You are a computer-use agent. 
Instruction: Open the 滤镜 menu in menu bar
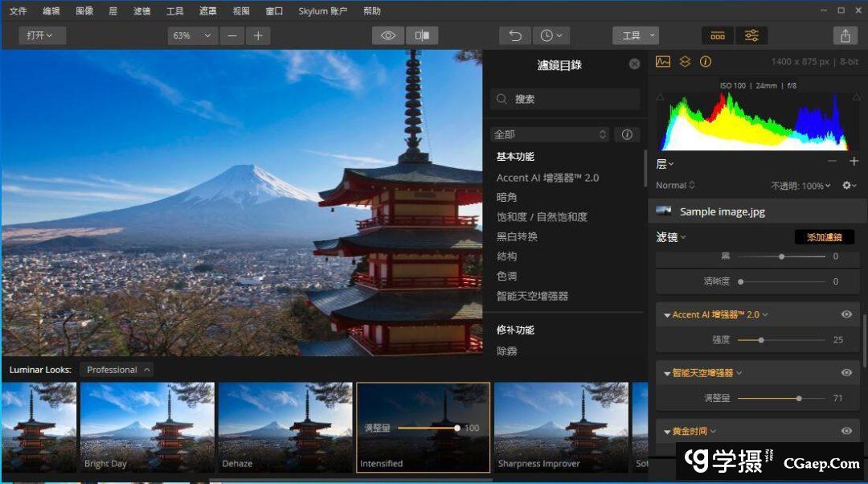(141, 11)
